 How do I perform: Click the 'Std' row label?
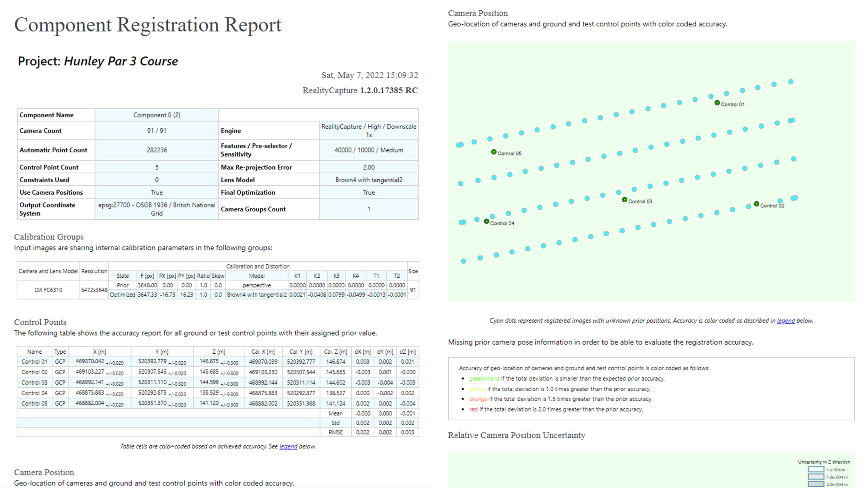coord(336,423)
